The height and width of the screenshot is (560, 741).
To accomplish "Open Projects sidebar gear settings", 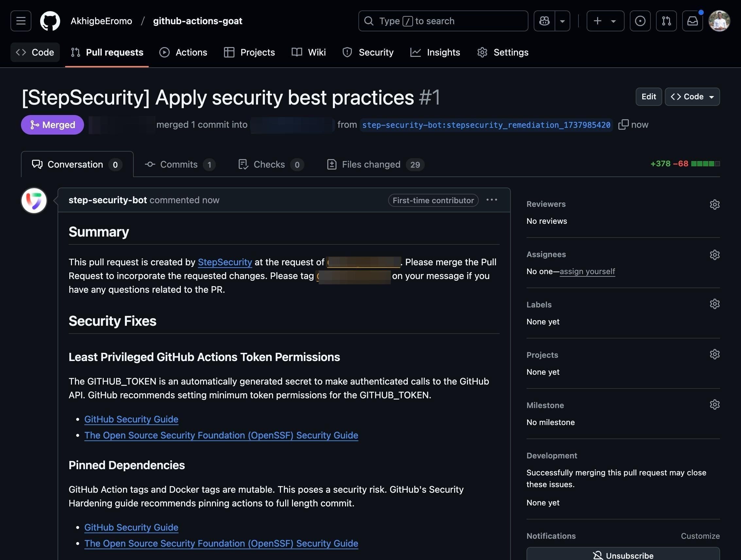I will 715,354.
